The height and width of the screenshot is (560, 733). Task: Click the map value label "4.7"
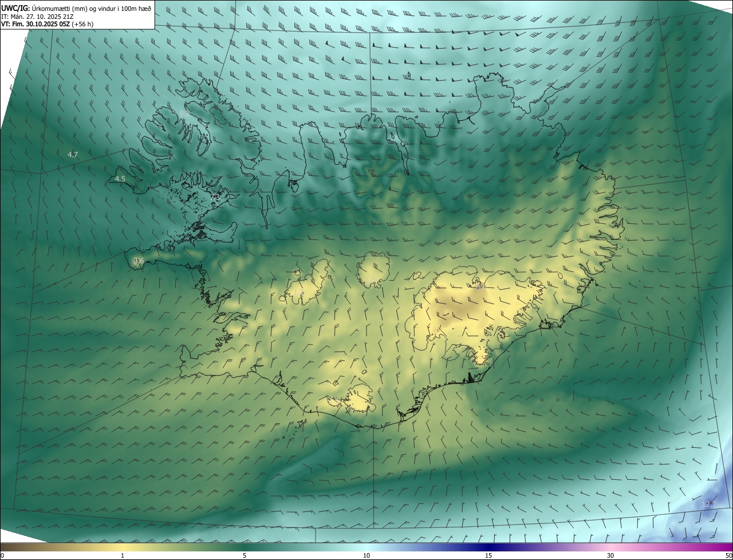point(73,155)
